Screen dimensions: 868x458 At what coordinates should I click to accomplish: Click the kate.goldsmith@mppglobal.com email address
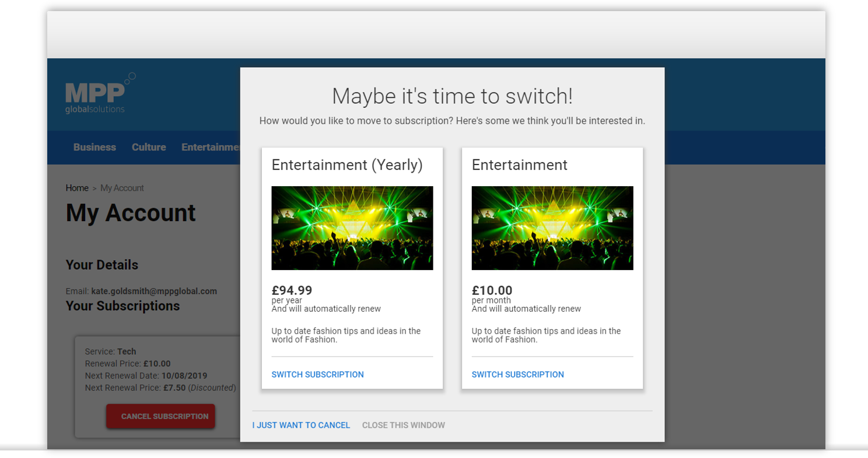coord(154,291)
